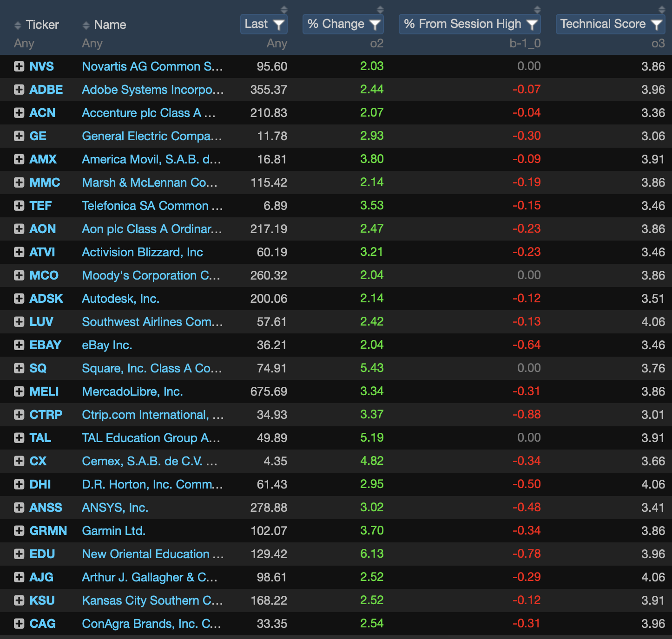Click the Last column header button
The height and width of the screenshot is (639, 672).
264,24
